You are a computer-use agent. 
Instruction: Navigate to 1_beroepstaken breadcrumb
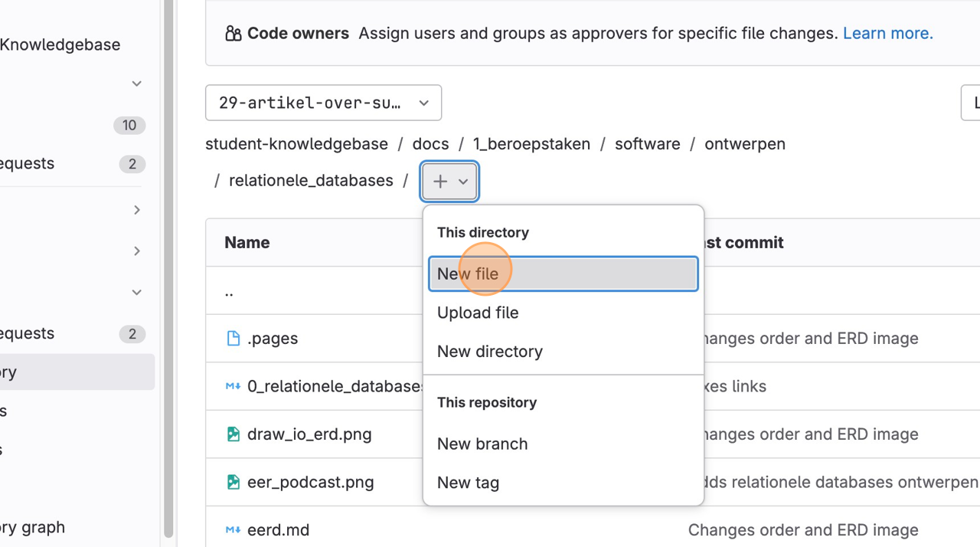click(x=531, y=144)
